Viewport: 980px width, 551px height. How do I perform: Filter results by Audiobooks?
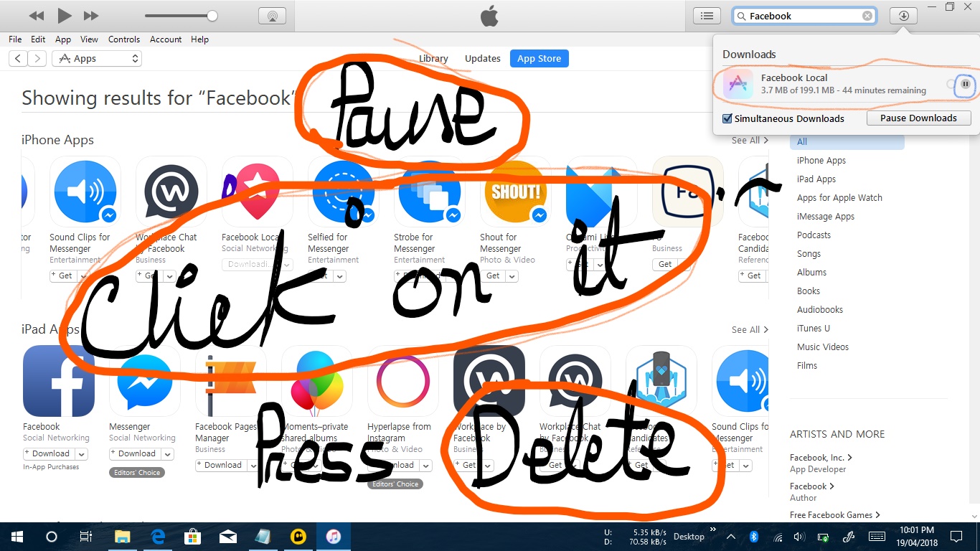tap(820, 309)
